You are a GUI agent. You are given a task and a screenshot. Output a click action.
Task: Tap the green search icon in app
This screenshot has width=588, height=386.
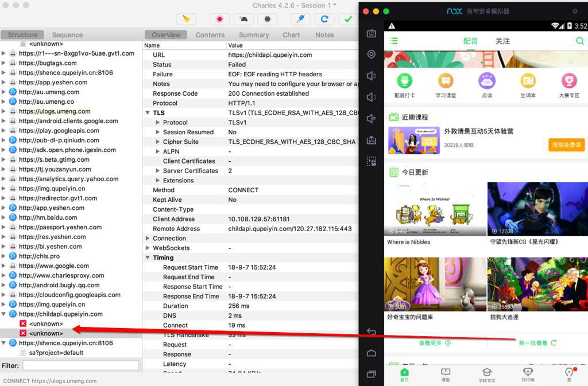580,41
